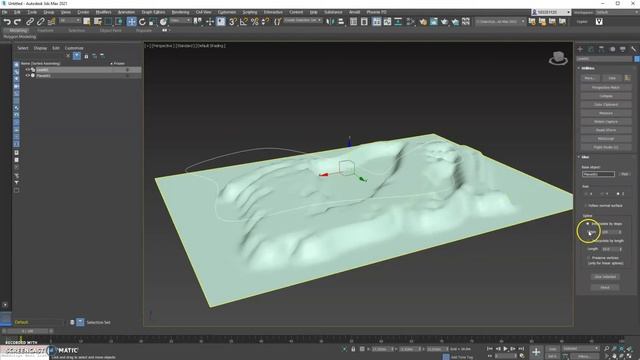Image resolution: width=640 pixels, height=360 pixels.
Task: Enable Follow normal surface checkbox
Action: [586, 205]
